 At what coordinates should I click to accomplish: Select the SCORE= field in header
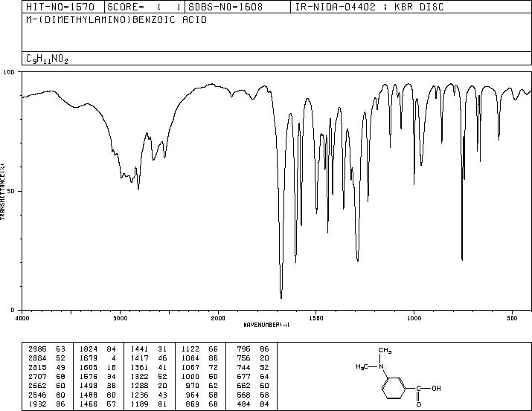[x=144, y=7]
